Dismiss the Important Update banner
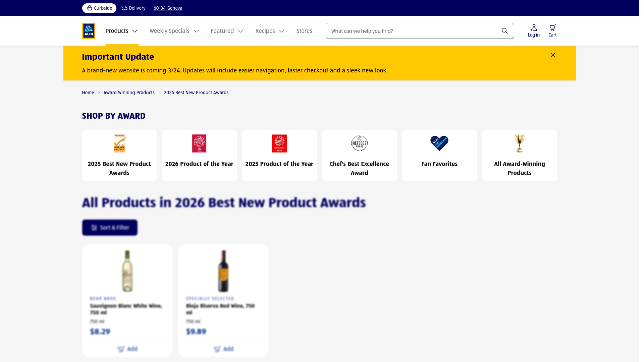Screen dimensions: 644x362 (x=553, y=55)
